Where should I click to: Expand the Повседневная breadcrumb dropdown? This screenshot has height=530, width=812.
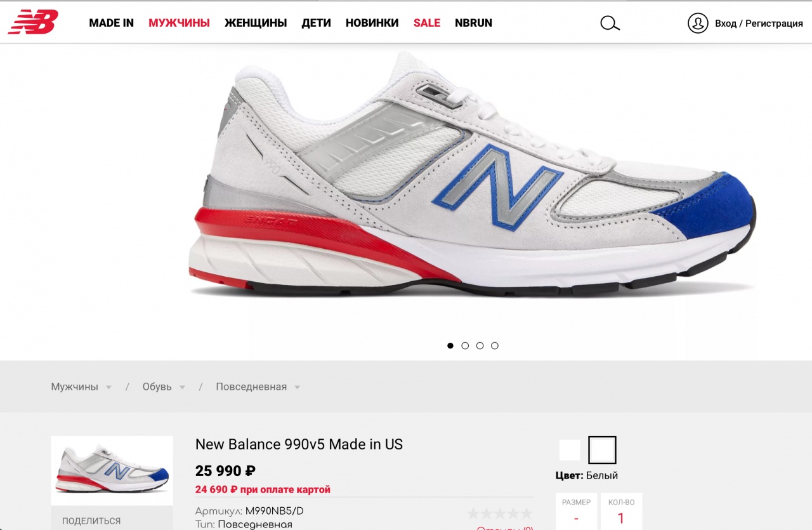click(x=297, y=387)
